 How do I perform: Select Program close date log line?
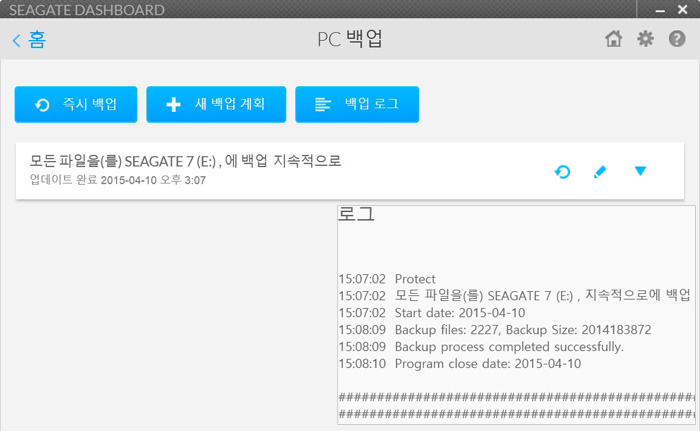click(x=460, y=364)
